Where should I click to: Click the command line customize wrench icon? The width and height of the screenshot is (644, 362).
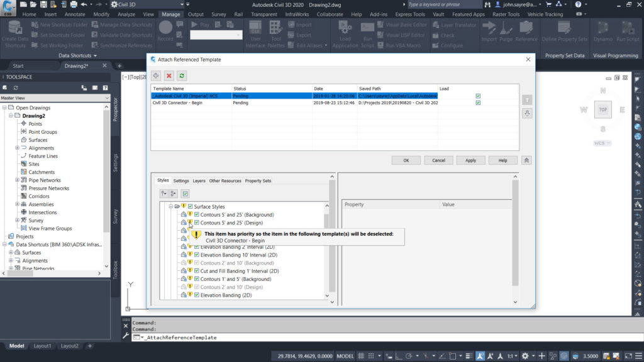click(x=126, y=336)
